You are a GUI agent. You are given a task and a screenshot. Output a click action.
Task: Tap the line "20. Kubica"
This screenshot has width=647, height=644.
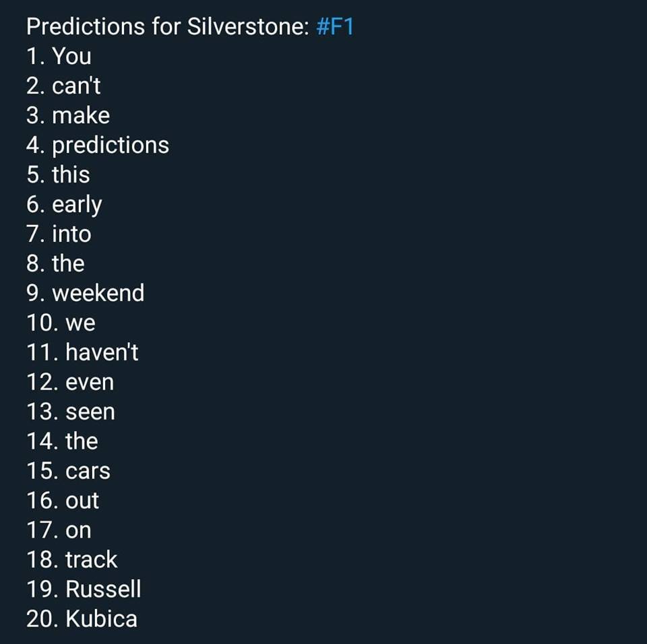[x=82, y=620]
